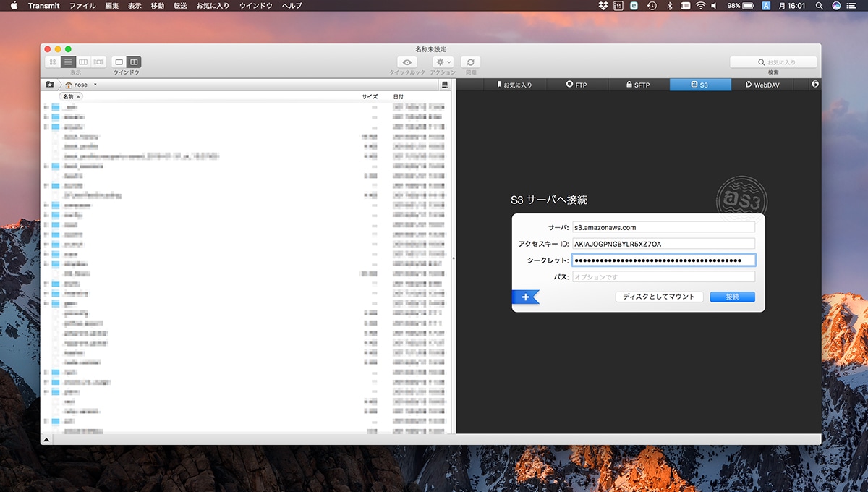The width and height of the screenshot is (868, 492).
Task: Switch to list view mode
Action: (68, 62)
